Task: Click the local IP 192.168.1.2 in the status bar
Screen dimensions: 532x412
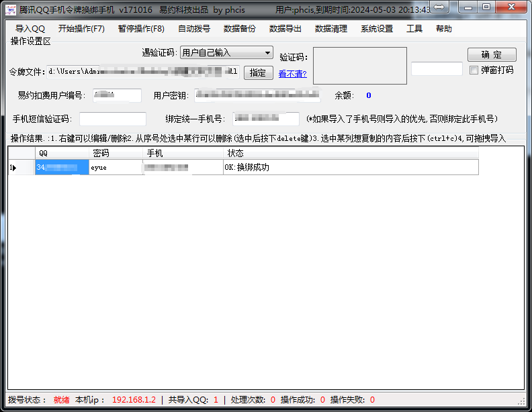Action: (x=134, y=400)
